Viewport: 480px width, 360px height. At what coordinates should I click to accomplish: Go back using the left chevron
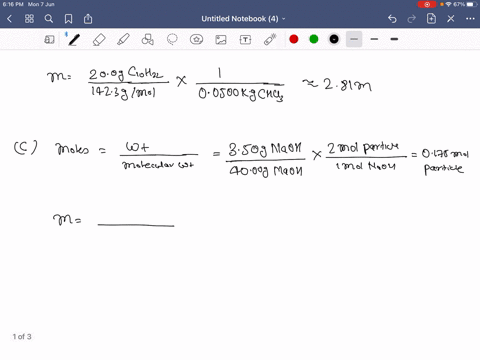(9, 19)
